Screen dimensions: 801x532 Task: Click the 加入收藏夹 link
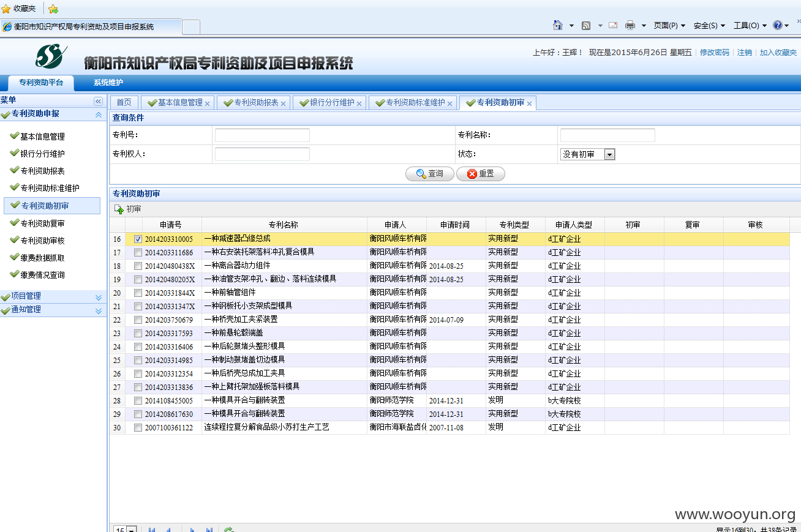click(x=778, y=53)
